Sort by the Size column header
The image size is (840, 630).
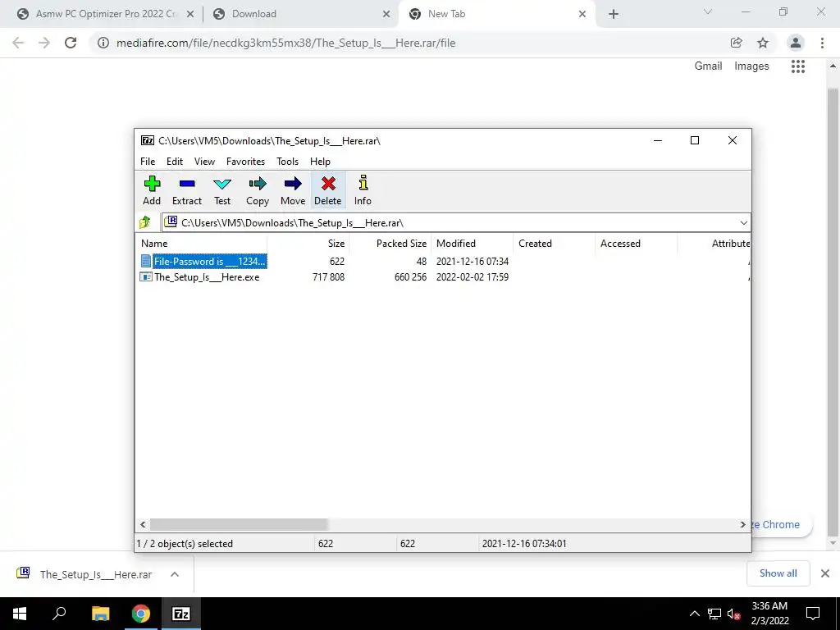pyautogui.click(x=308, y=243)
